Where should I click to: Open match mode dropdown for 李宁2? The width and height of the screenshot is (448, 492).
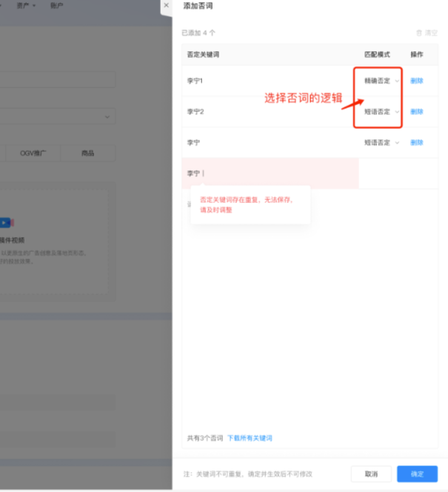point(381,112)
